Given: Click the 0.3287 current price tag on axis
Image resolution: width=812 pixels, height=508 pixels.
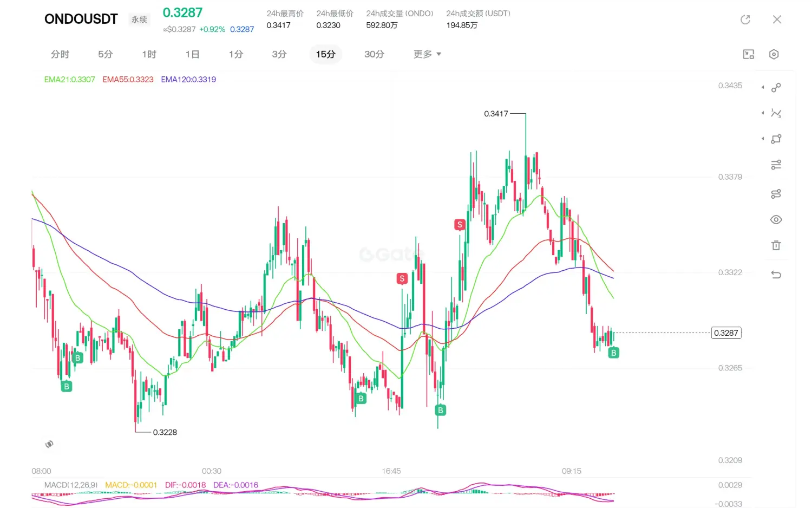Looking at the screenshot, I should point(726,333).
